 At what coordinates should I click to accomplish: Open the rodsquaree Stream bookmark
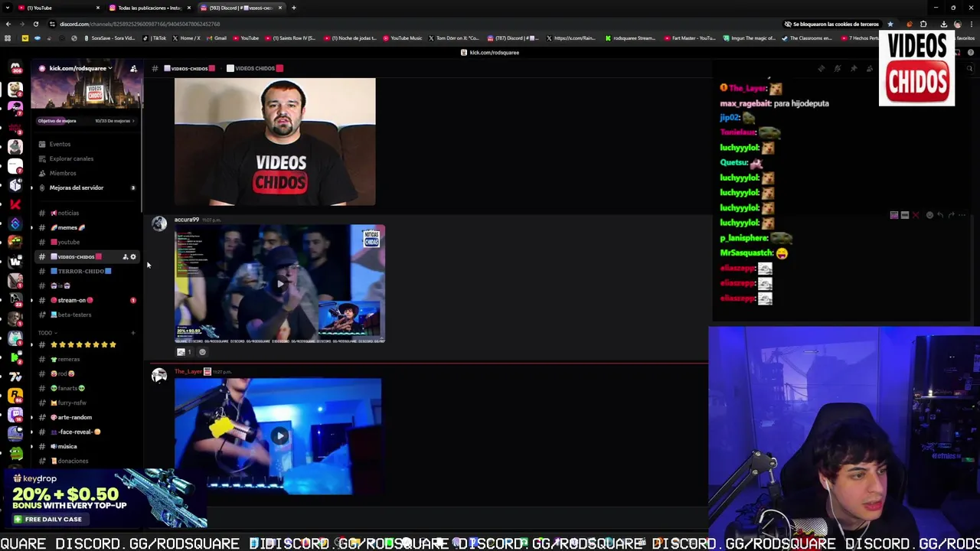(630, 37)
